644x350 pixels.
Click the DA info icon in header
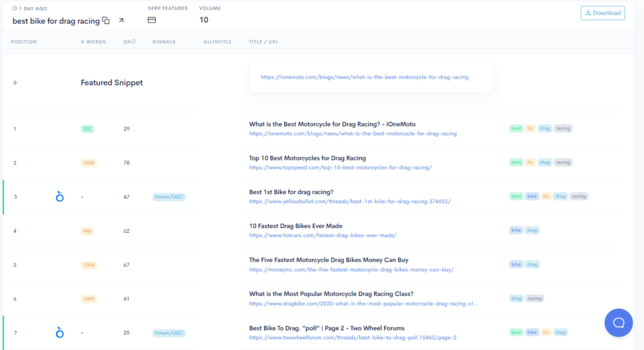coord(133,42)
